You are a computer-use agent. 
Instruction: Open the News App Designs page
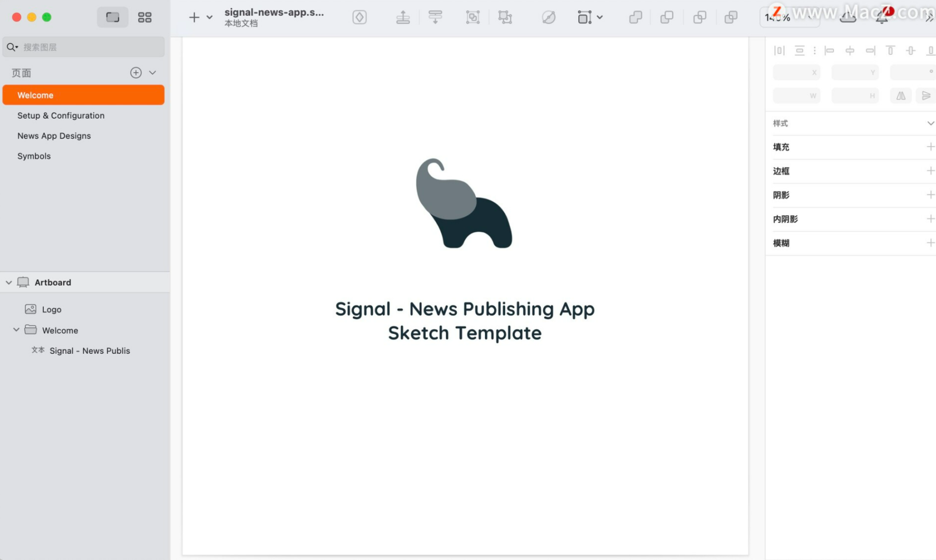[83, 135]
